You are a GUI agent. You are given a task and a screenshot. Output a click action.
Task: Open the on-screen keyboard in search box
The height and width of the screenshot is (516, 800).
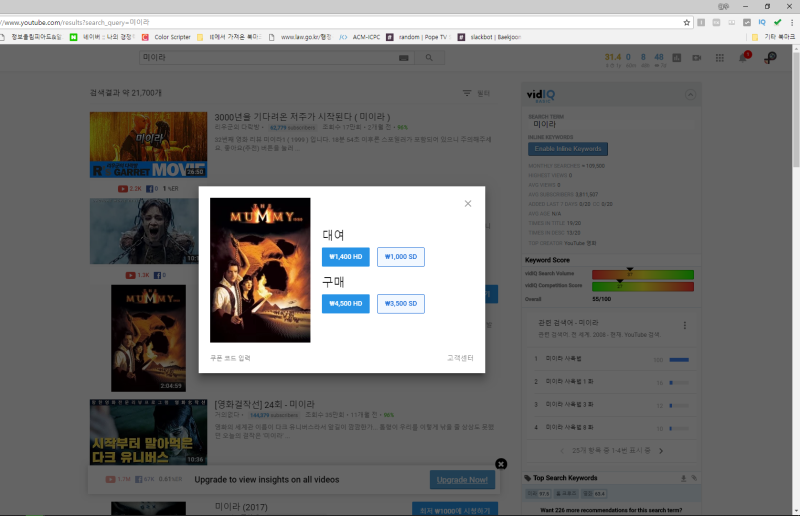click(404, 58)
